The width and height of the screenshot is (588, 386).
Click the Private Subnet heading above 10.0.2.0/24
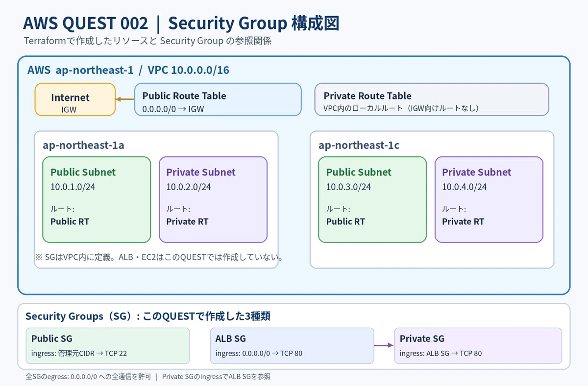tap(201, 172)
